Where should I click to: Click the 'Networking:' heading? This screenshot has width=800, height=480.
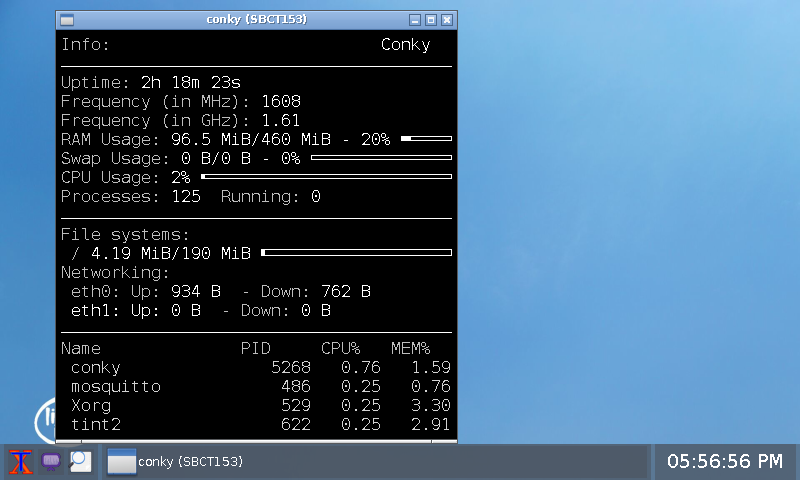point(115,272)
